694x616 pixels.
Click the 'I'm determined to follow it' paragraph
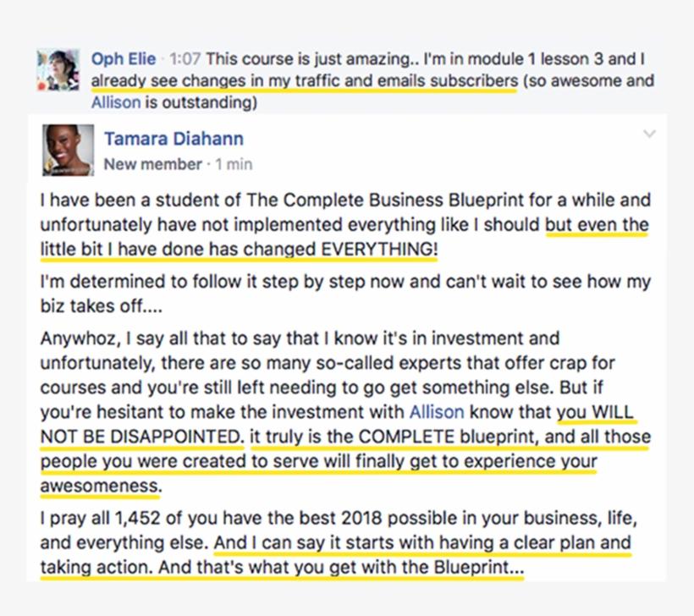pos(345,294)
